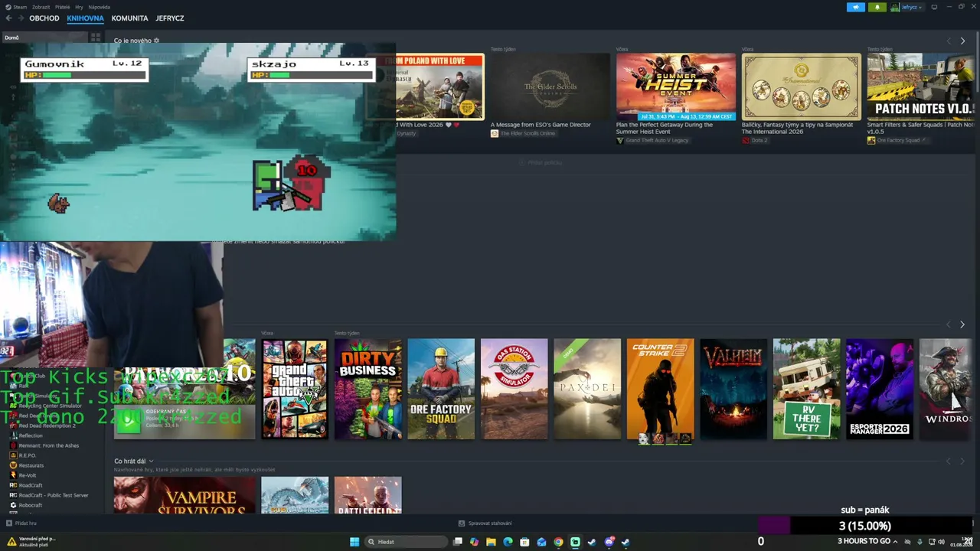Viewport: 980px width, 551px height.
Task: Open Co je nového settings gear
Action: pos(157,41)
